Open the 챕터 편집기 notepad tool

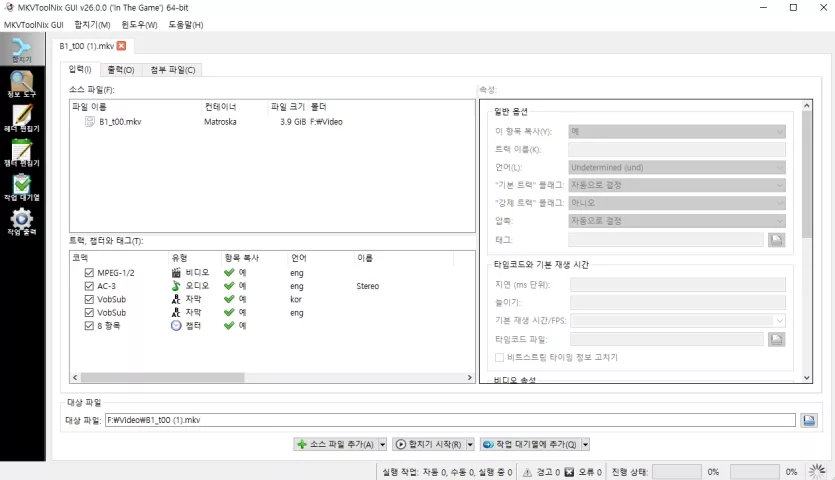click(22, 153)
